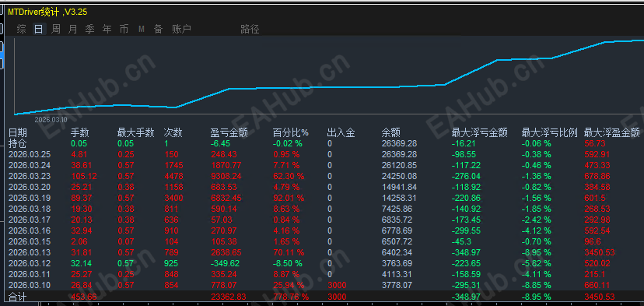Click total profit 23362.83

(229, 297)
